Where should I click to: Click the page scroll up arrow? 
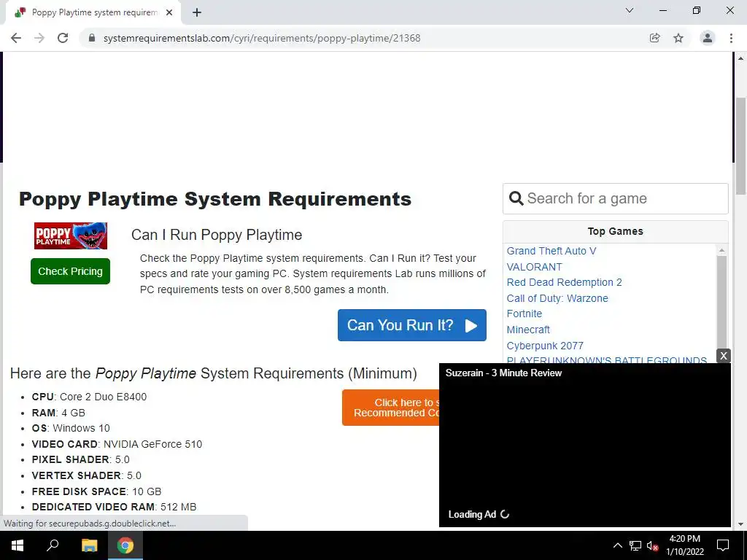(740, 58)
